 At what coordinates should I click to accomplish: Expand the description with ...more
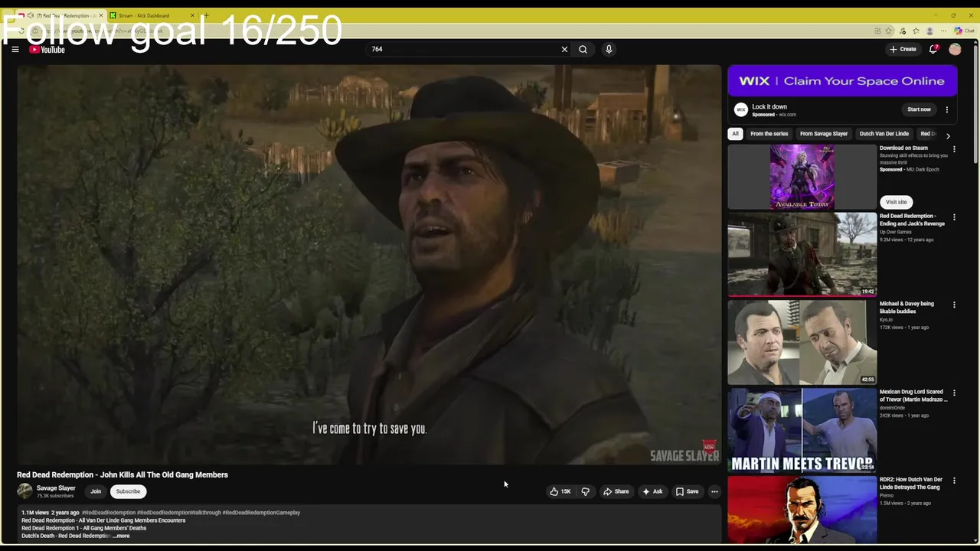(x=121, y=536)
